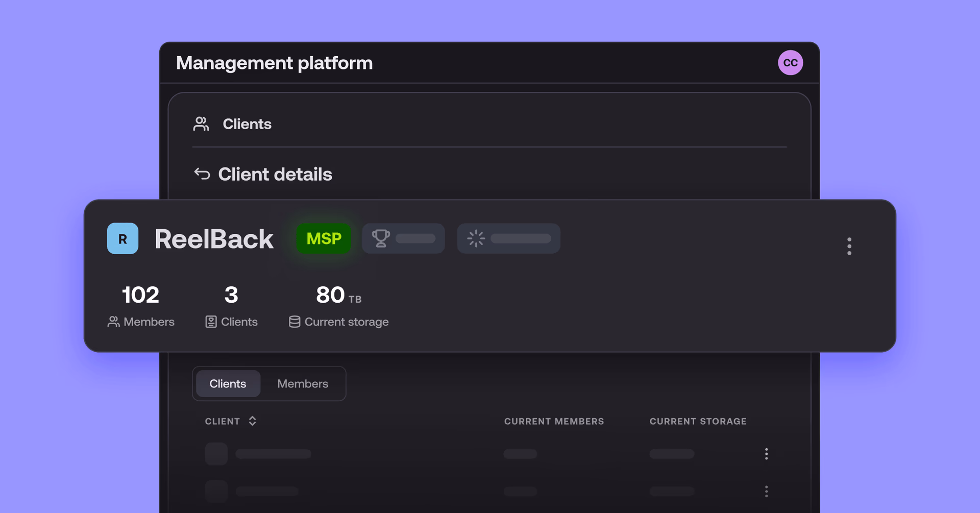This screenshot has height=513, width=980.
Task: Select the ReelBack client name
Action: [x=214, y=239]
